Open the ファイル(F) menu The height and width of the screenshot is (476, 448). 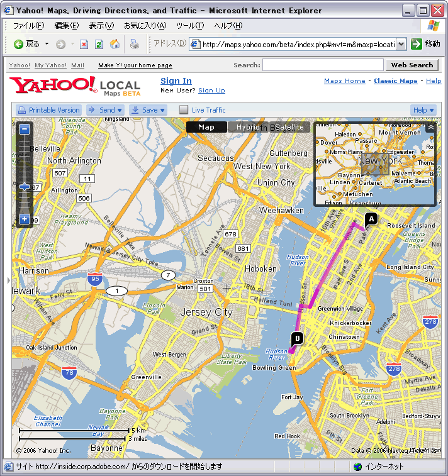(28, 26)
